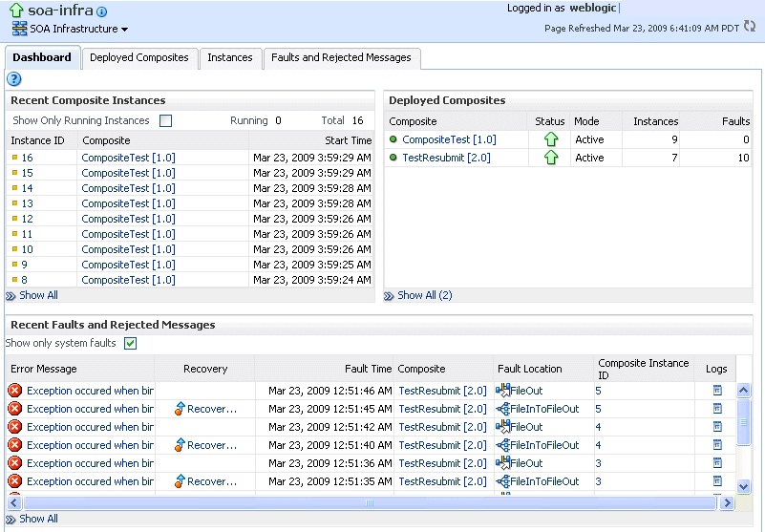
Task: Click scroll down arrow of faults table
Action: click(x=744, y=486)
